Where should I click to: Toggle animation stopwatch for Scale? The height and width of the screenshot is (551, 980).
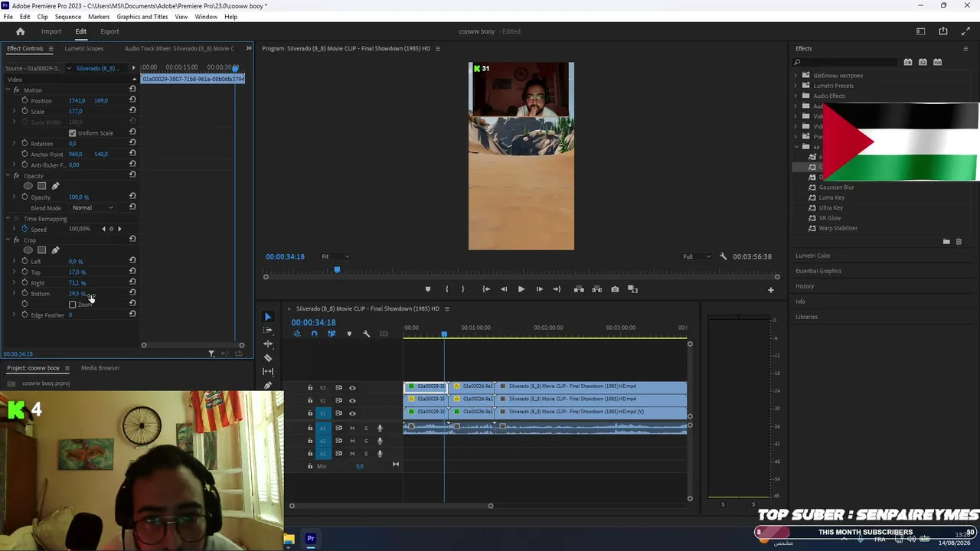24,111
